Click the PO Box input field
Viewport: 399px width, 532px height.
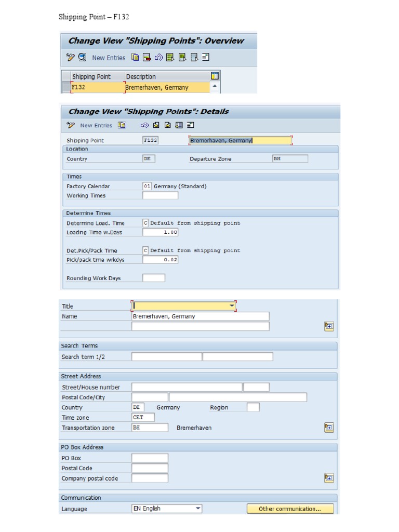(x=150, y=458)
